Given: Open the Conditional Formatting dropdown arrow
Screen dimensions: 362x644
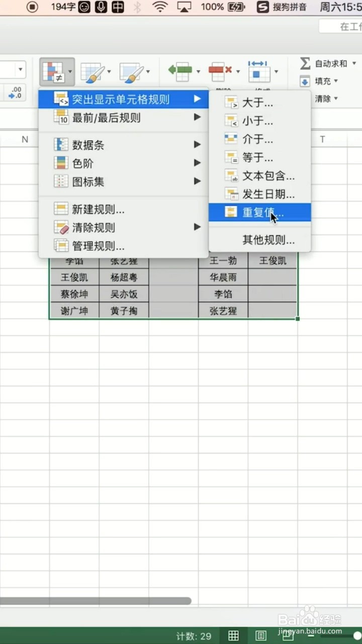Looking at the screenshot, I should pos(70,72).
